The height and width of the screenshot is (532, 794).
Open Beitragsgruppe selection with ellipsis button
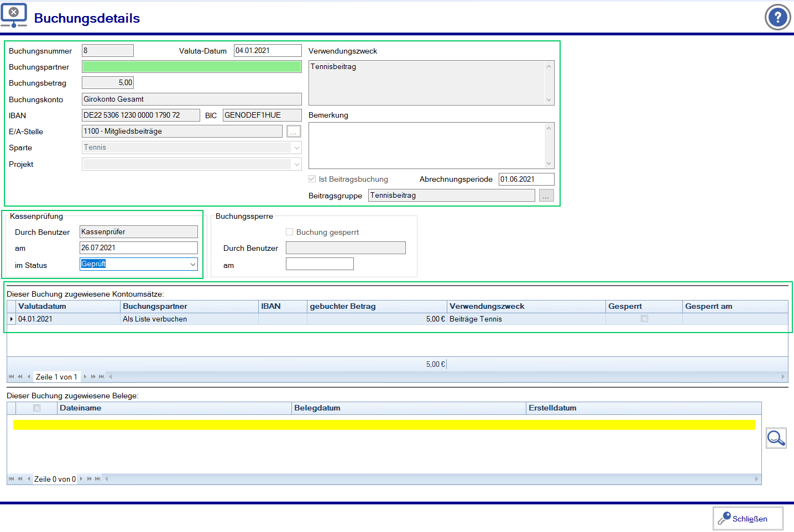546,196
